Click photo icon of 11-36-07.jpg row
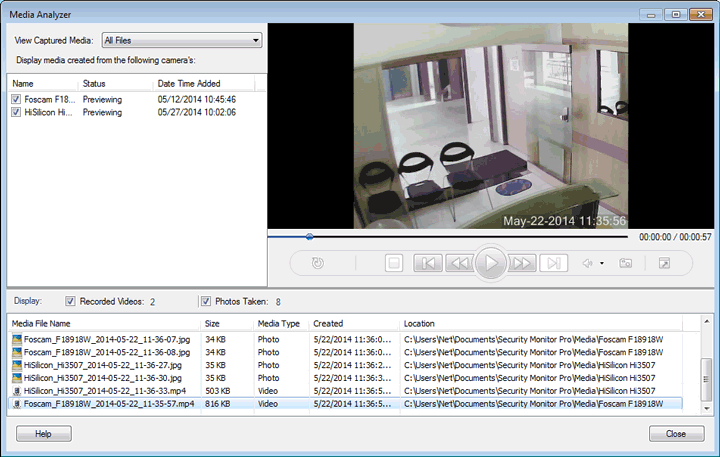This screenshot has width=720, height=457. [x=17, y=339]
